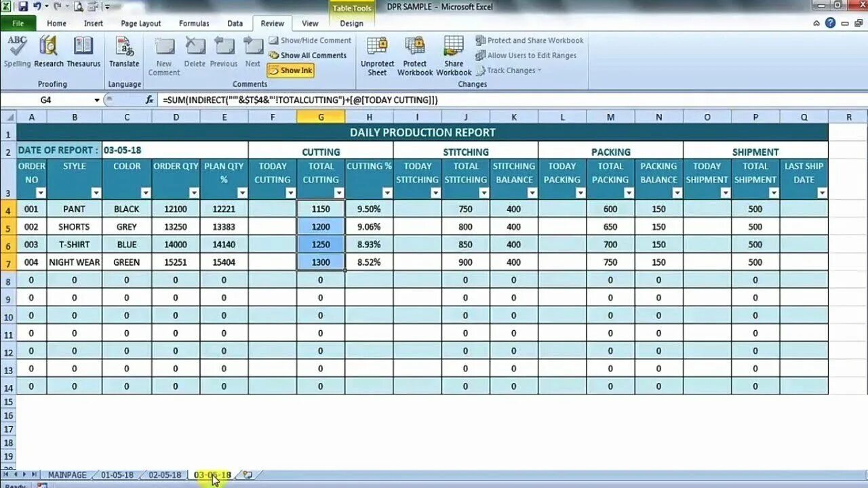The height and width of the screenshot is (488, 868).
Task: Run the Spelling checker
Action: (18, 51)
